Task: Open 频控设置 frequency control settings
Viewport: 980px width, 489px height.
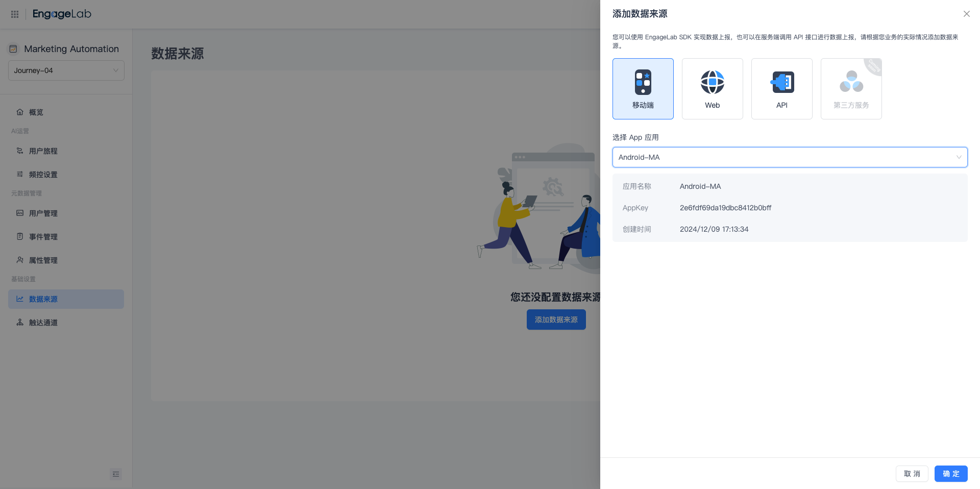Action: click(19, 174)
